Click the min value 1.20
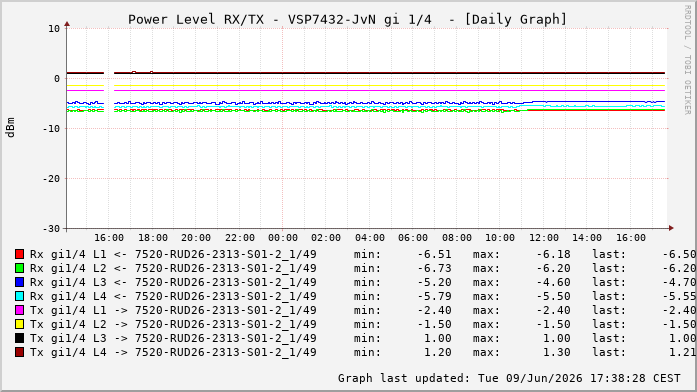 (x=437, y=352)
